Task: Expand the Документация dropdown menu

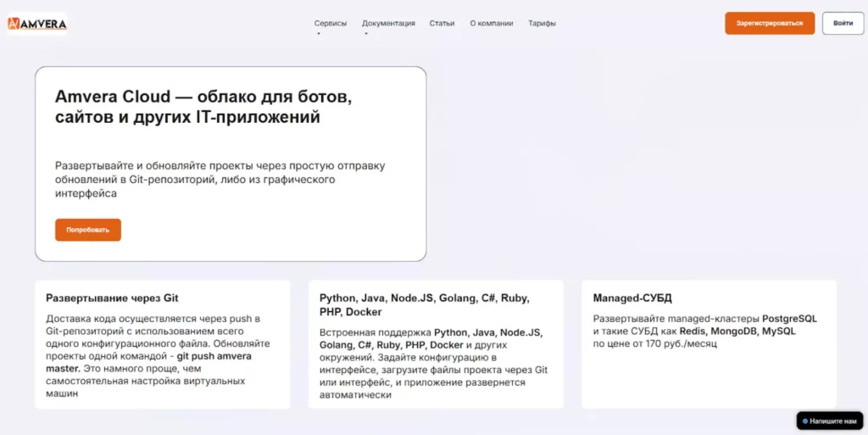Action: tap(388, 24)
